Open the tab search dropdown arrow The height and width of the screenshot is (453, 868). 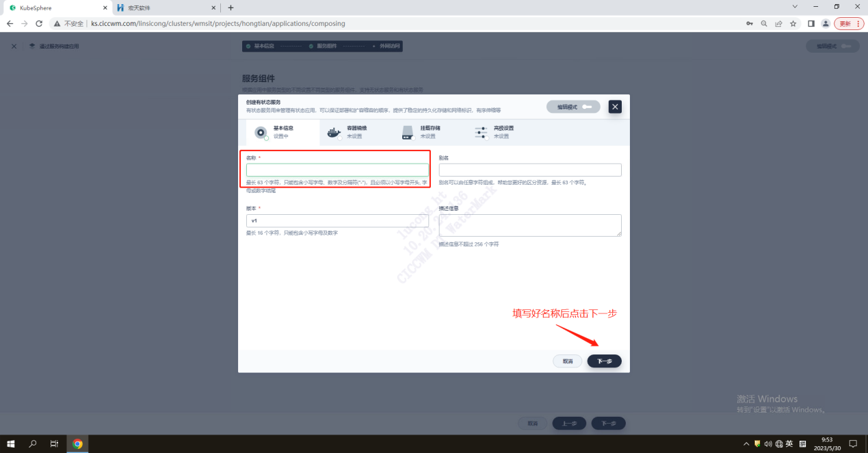[795, 6]
